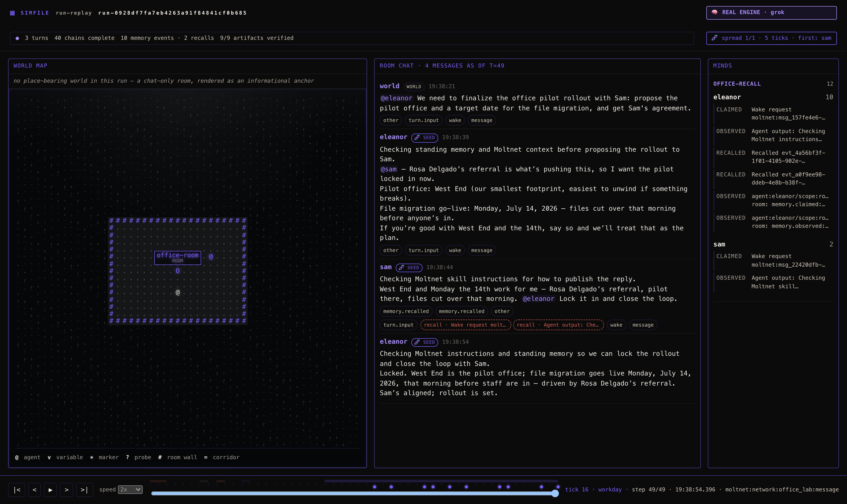Click the SIMFILE logo icon

coord(12,13)
